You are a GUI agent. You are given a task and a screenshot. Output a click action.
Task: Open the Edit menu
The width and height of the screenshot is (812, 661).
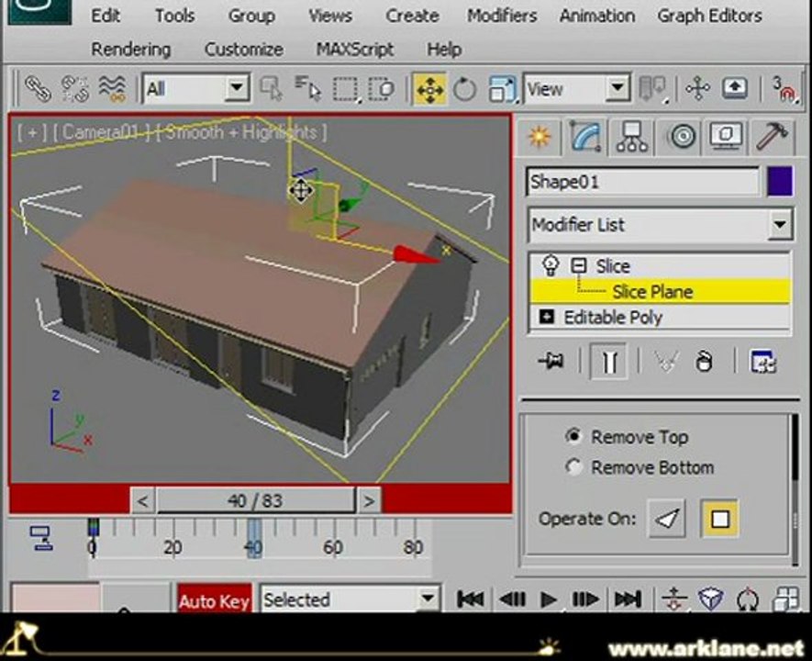pos(106,16)
